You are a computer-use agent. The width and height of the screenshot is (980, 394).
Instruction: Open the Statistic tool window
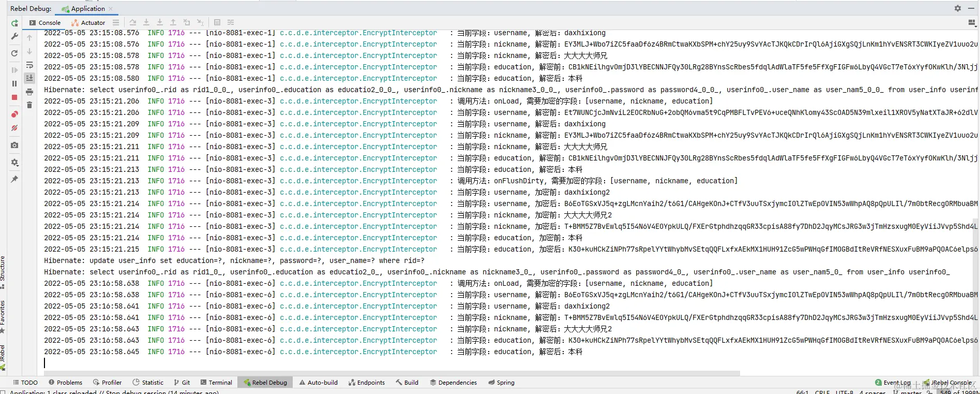(x=148, y=383)
